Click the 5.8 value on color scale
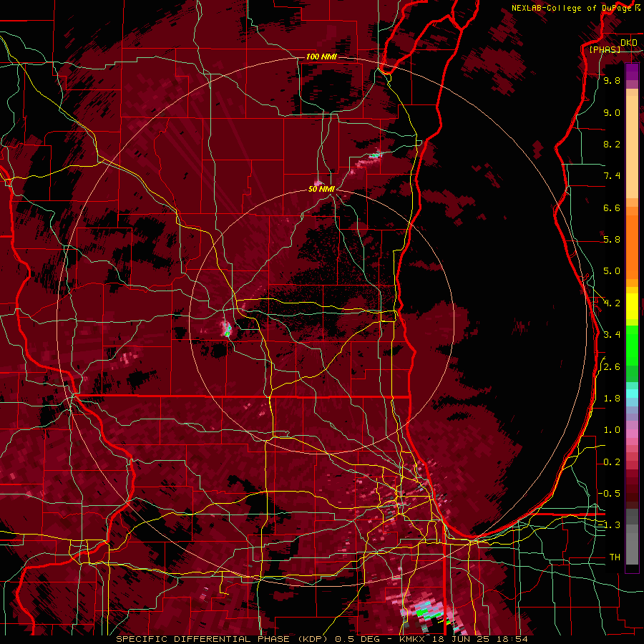 coord(612,239)
